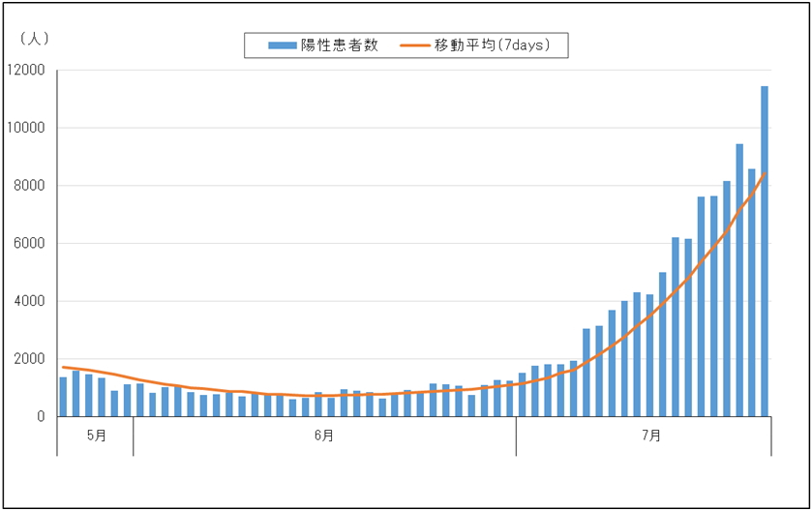
Task: Click the moving average line's rightmost end point
Action: point(765,173)
